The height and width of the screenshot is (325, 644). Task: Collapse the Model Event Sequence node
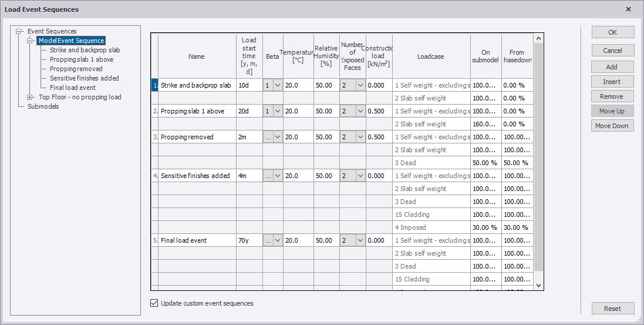coord(29,41)
